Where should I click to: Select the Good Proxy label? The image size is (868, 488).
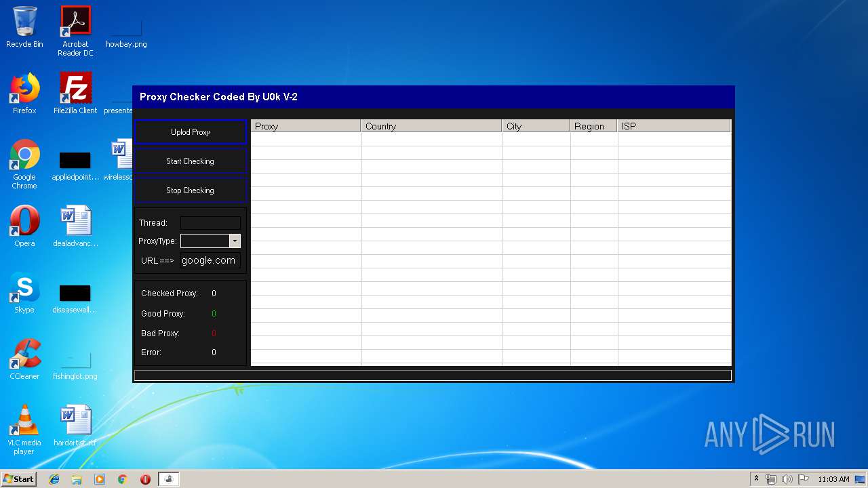[x=163, y=314]
